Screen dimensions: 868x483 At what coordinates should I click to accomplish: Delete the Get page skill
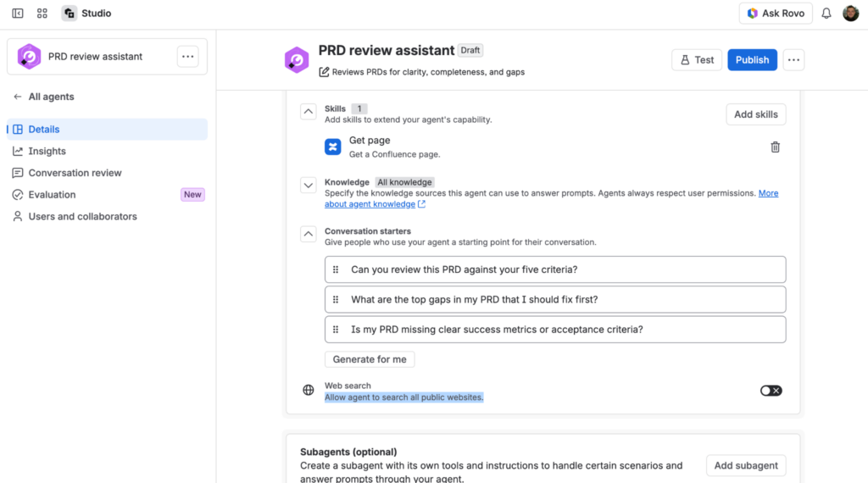tap(775, 147)
